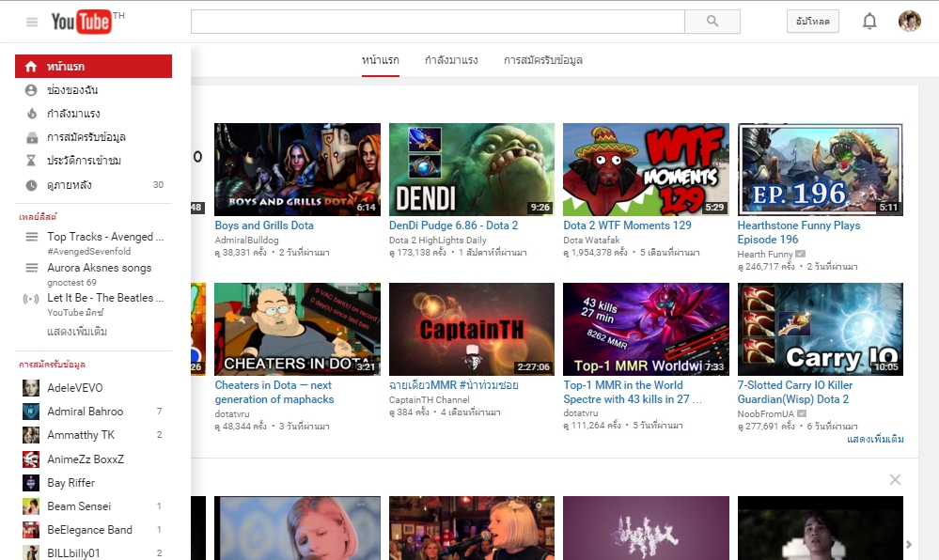Dismiss the shelf with X button
This screenshot has width=939, height=560.
click(895, 480)
